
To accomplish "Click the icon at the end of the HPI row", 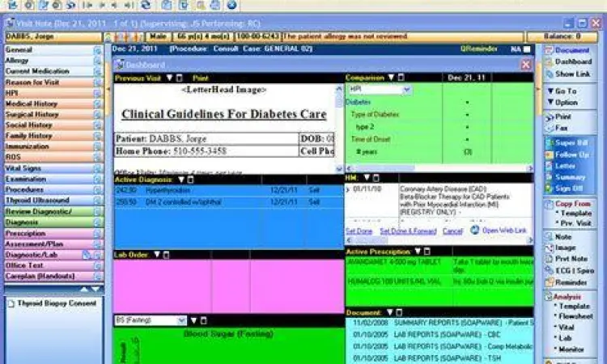I will point(98,93).
